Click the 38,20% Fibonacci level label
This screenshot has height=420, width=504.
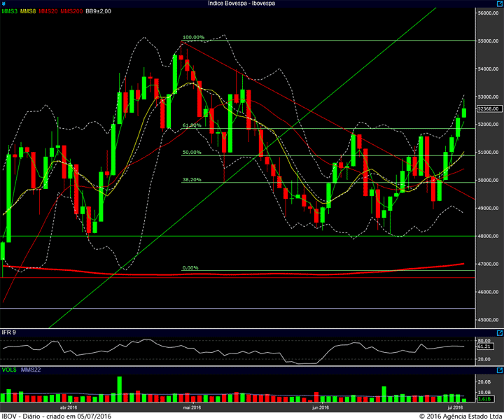click(192, 180)
